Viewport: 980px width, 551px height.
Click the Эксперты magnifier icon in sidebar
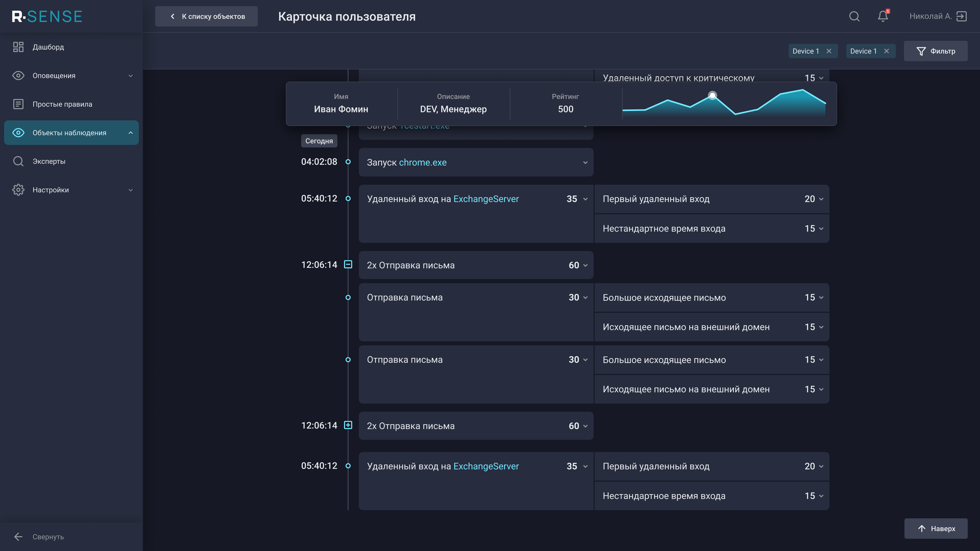click(18, 161)
